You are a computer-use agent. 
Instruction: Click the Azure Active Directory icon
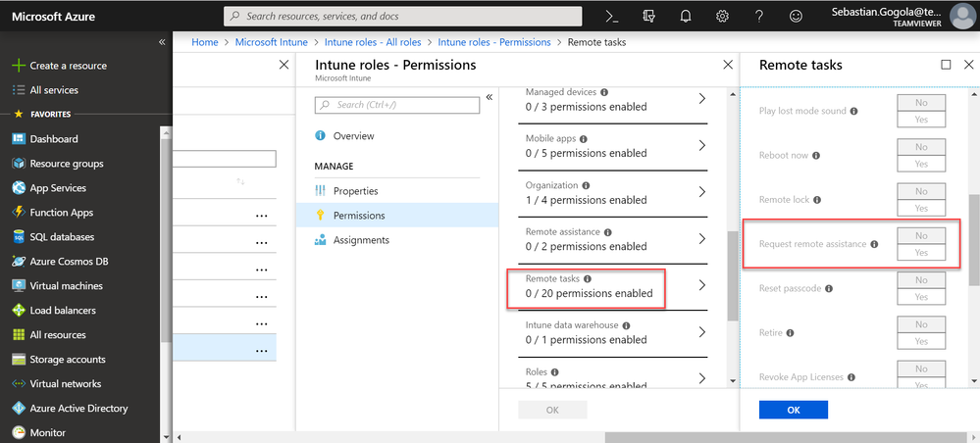pos(18,408)
